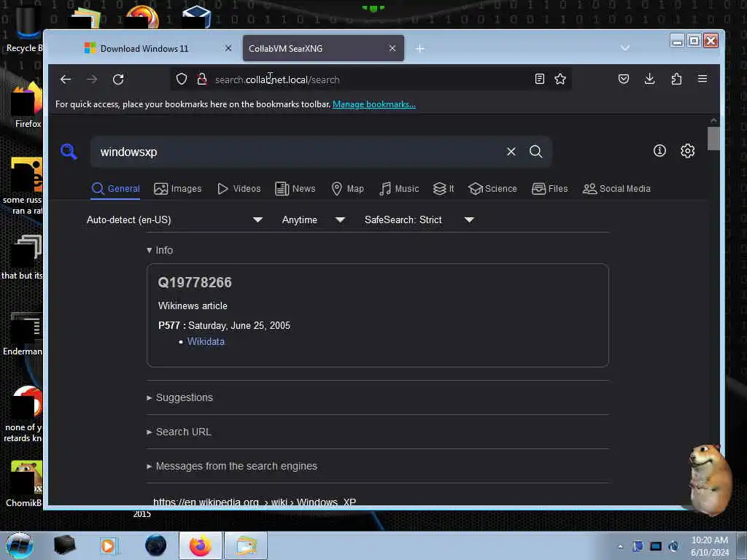Open the Firefox desktop shortcut

26,105
